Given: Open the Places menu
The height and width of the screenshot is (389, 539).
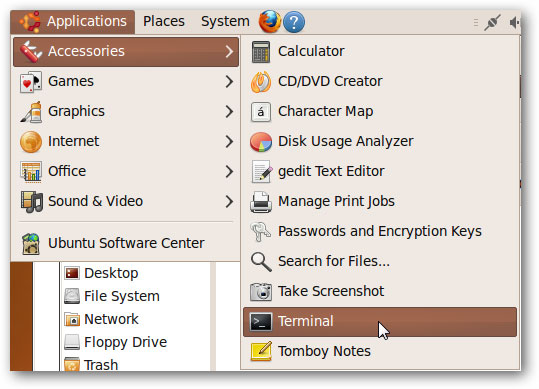Looking at the screenshot, I should pyautogui.click(x=164, y=21).
